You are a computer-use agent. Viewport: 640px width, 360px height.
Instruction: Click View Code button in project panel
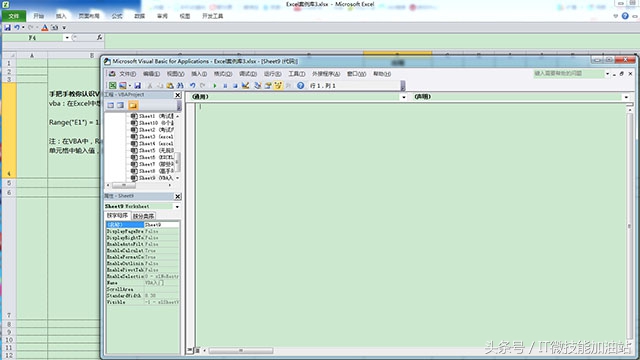pyautogui.click(x=111, y=105)
